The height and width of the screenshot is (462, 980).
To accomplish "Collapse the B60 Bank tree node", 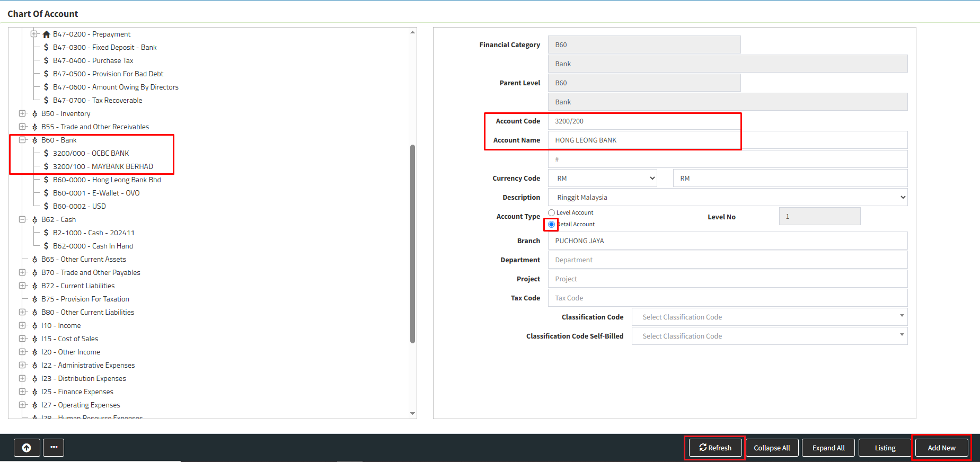I will 22,140.
